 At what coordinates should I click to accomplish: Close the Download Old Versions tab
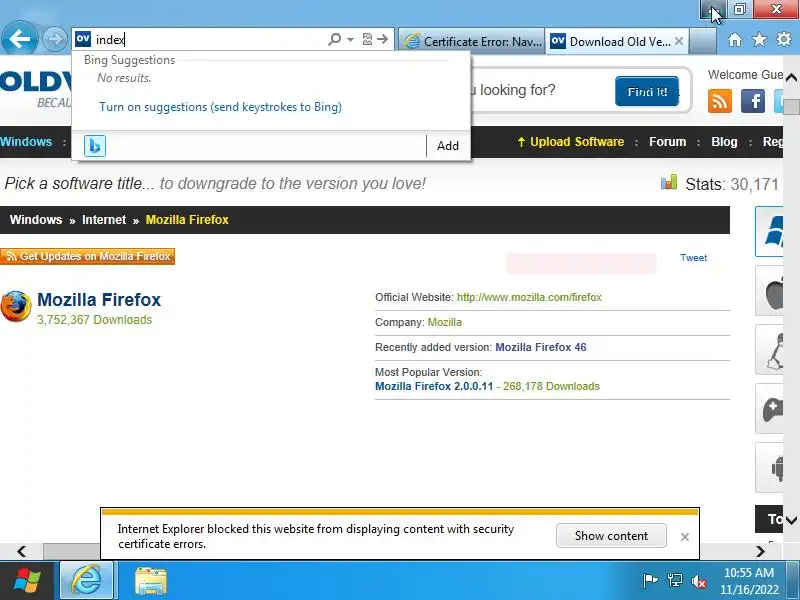(x=679, y=41)
